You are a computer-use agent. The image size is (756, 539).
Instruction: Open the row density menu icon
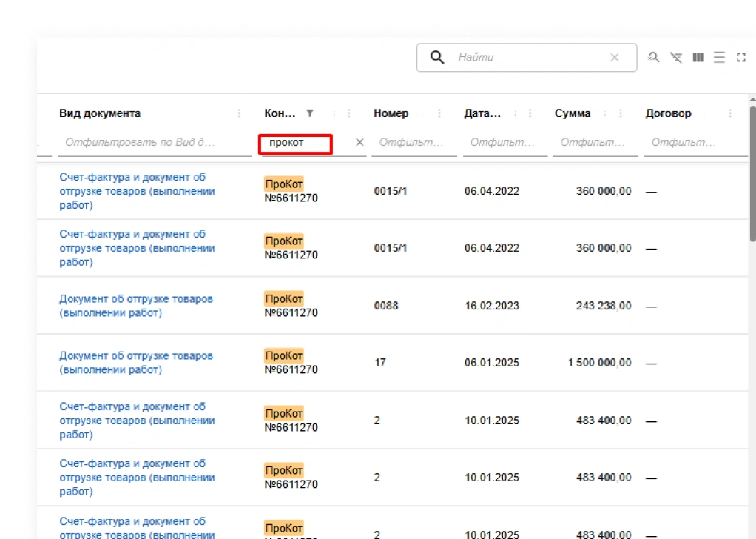point(719,58)
